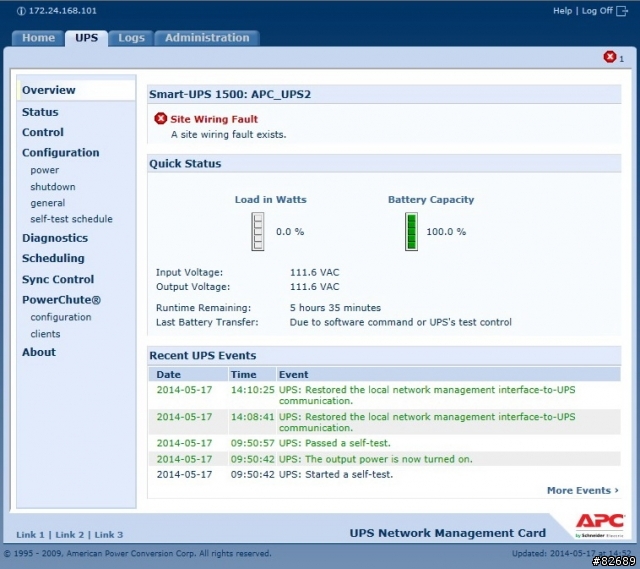This screenshot has height=569, width=640.
Task: Switch to the Logs tab
Action: [131, 38]
